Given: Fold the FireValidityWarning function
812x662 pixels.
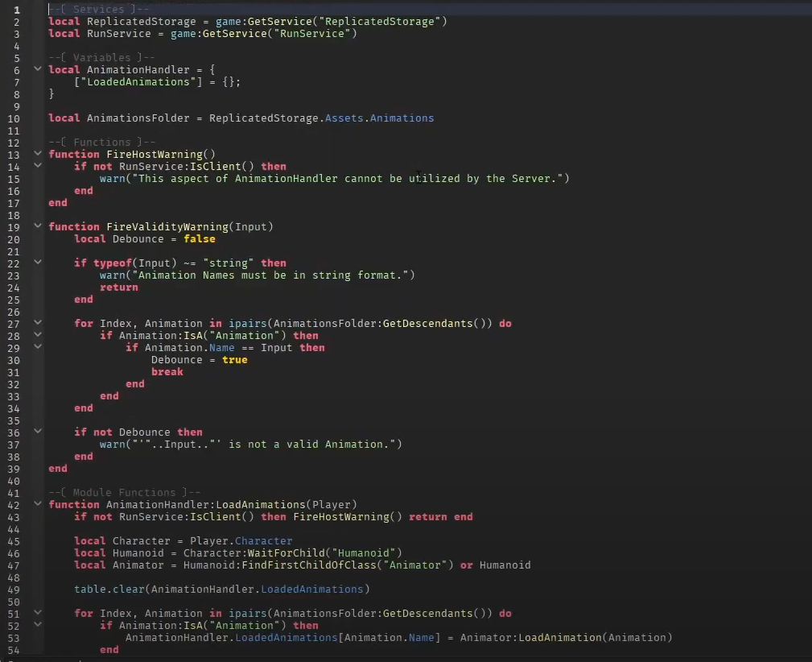Looking at the screenshot, I should coord(37,226).
